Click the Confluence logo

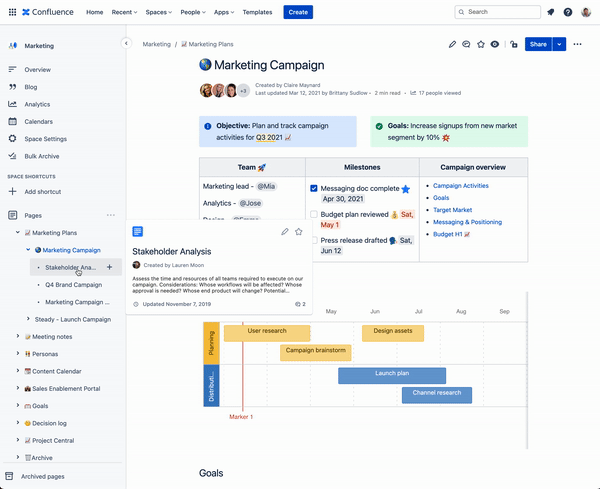click(x=48, y=12)
